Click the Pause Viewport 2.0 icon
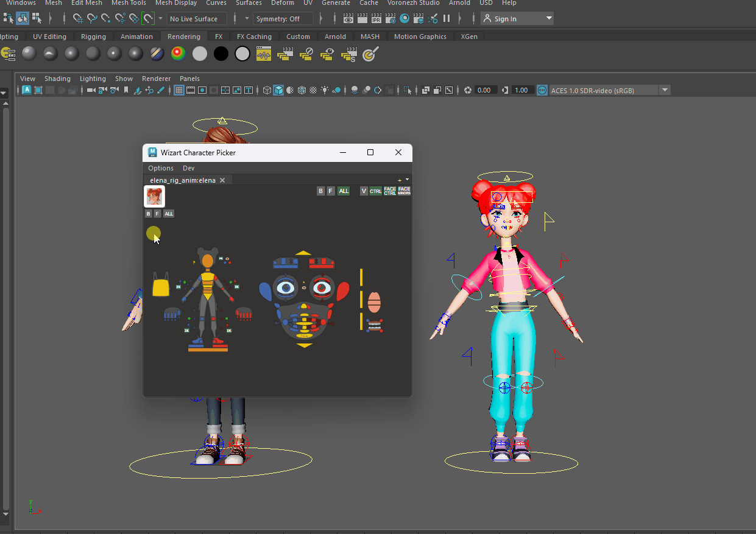Image resolution: width=756 pixels, height=534 pixels. (x=447, y=19)
